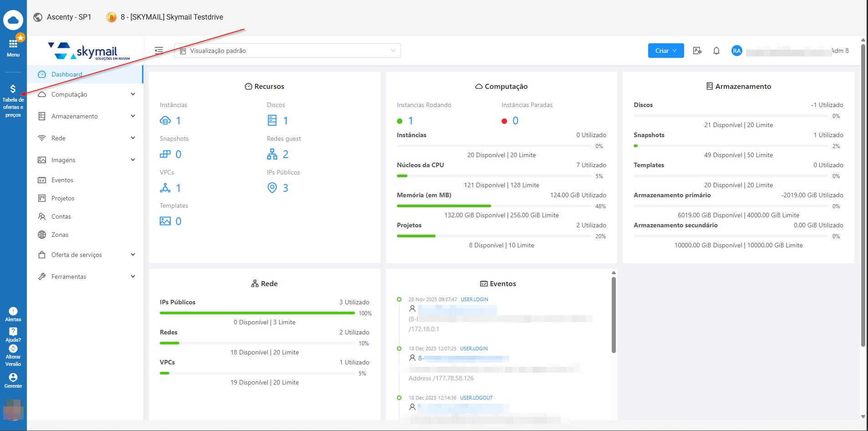Click the notifications bell icon
868x431 pixels.
[x=716, y=51]
